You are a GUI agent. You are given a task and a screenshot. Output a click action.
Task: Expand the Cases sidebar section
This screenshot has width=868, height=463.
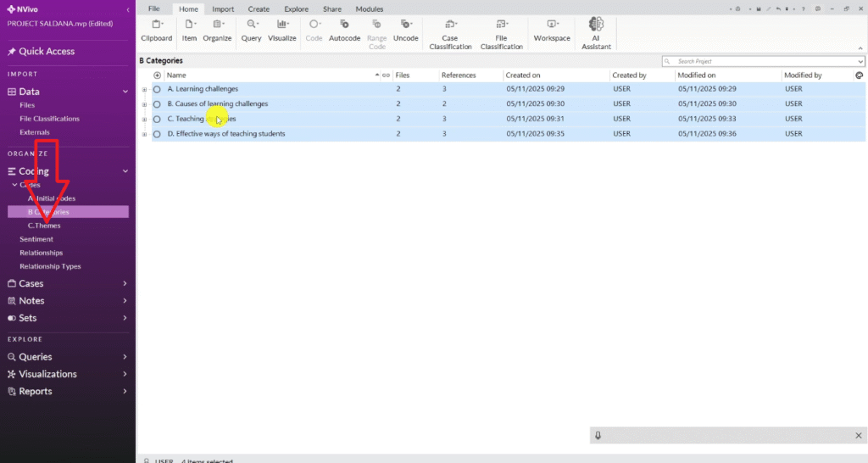point(125,283)
